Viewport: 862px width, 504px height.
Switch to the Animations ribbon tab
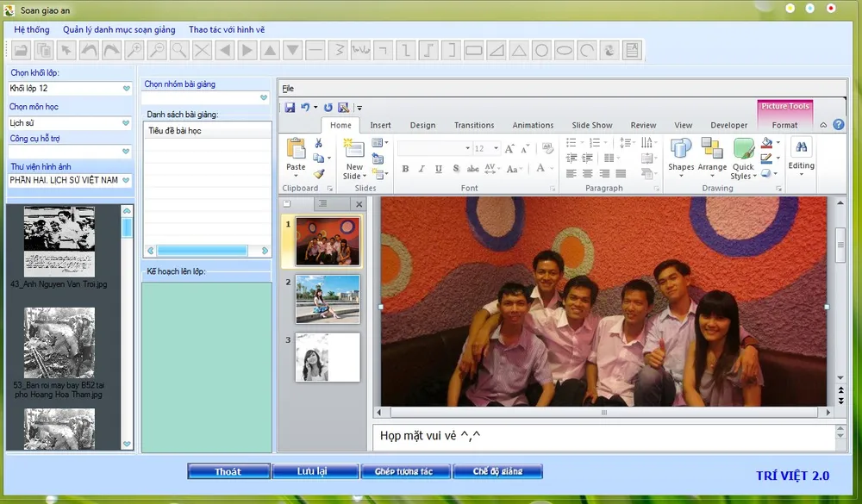(x=533, y=125)
